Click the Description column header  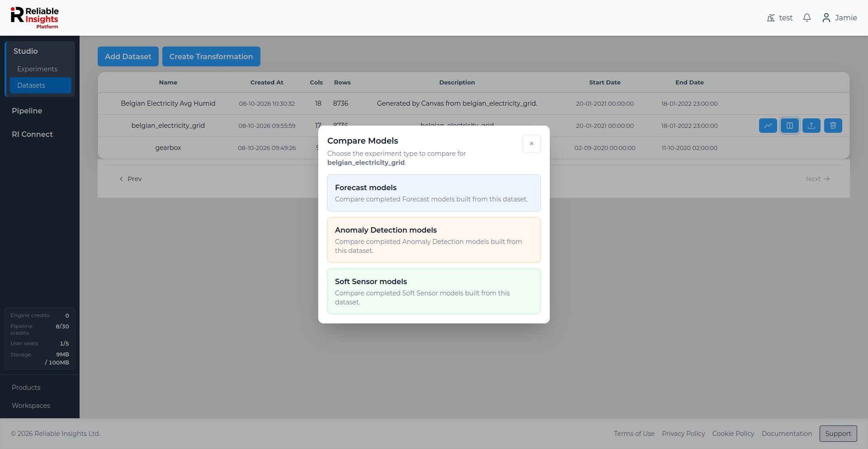(457, 82)
